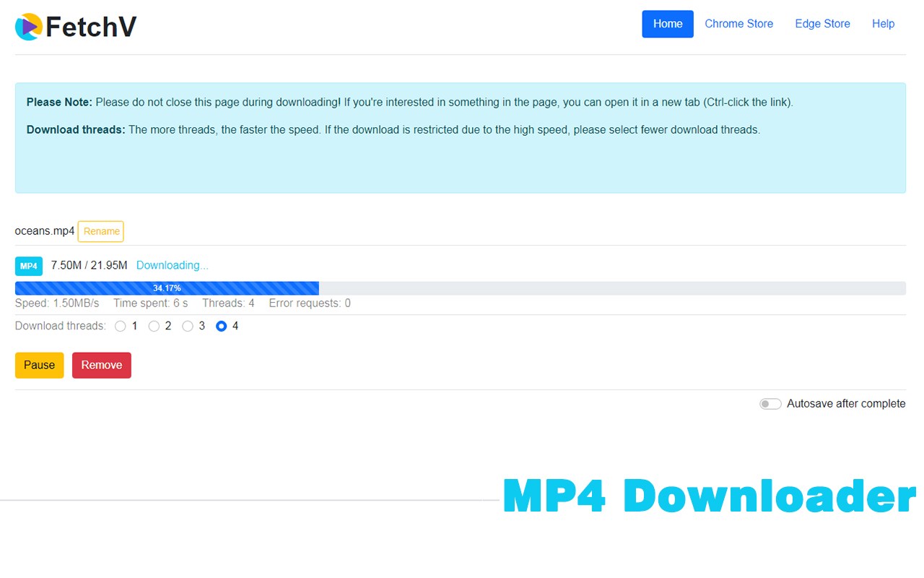
Task: Enable Autosave after complete
Action: 770,403
